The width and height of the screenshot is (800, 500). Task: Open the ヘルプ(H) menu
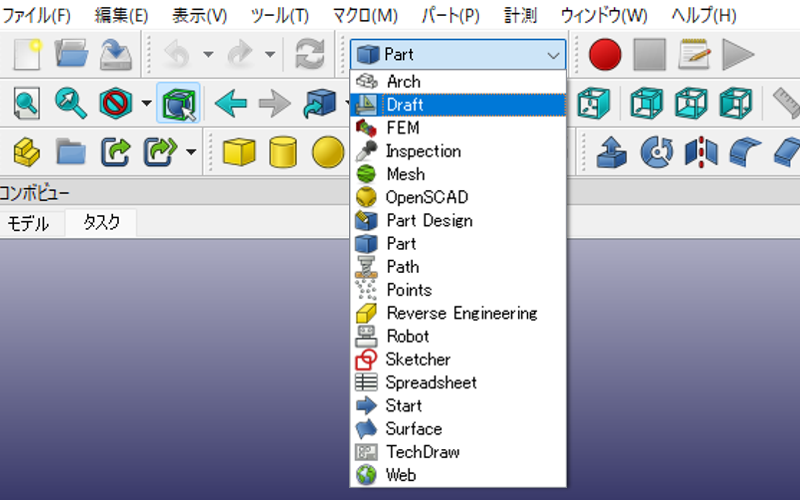coord(704,15)
